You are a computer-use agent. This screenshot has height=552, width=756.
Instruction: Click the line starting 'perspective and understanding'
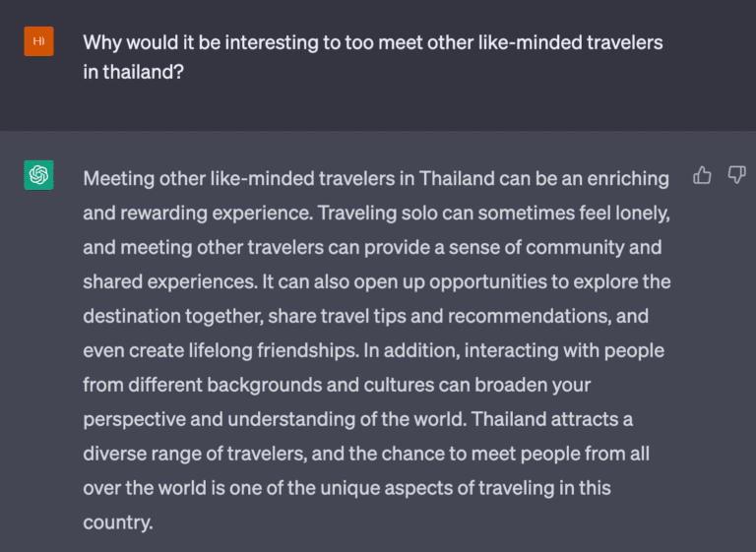357,419
